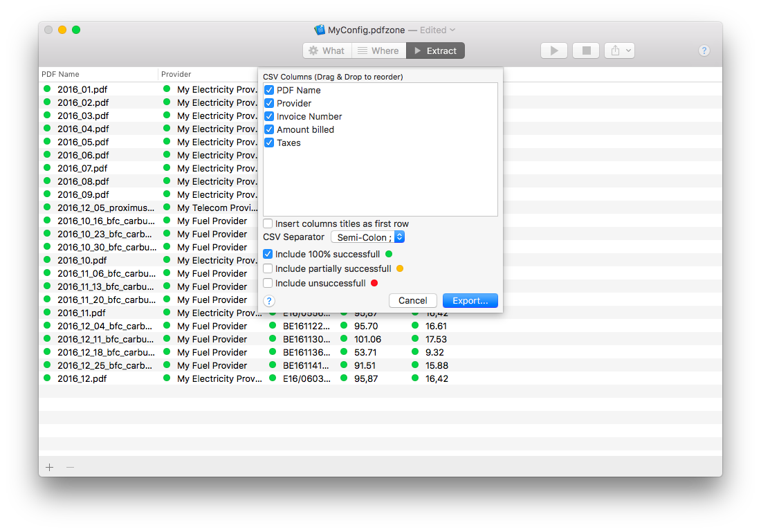Click the help question mark in the toolbar
The height and width of the screenshot is (532, 761).
(x=704, y=50)
